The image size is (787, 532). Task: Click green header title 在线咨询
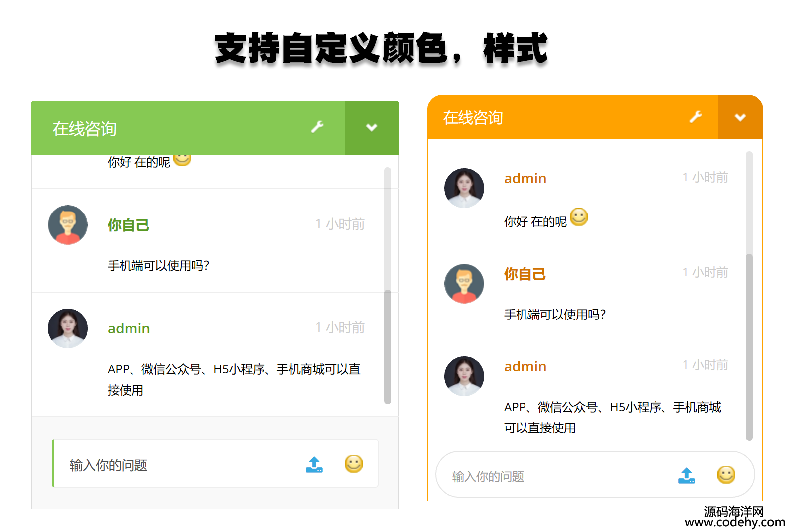coord(85,129)
